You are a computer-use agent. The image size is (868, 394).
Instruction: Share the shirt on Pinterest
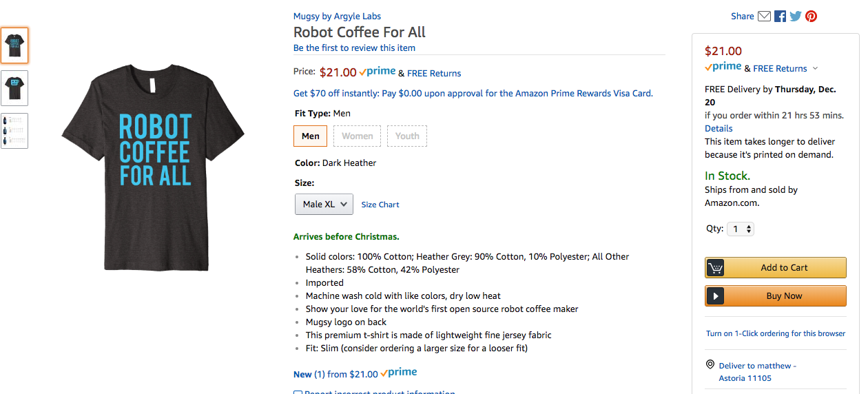812,17
